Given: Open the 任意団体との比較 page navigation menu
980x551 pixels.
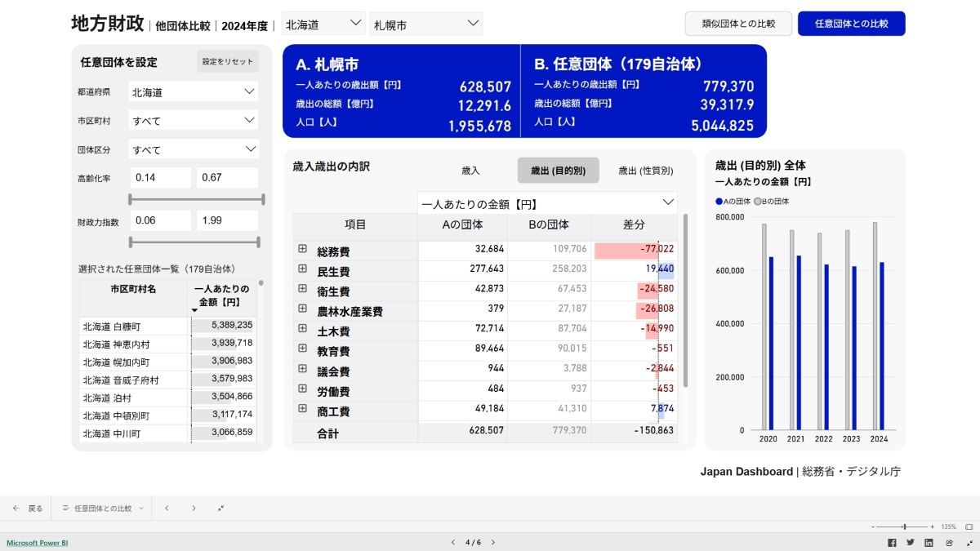Looking at the screenshot, I should coord(102,508).
